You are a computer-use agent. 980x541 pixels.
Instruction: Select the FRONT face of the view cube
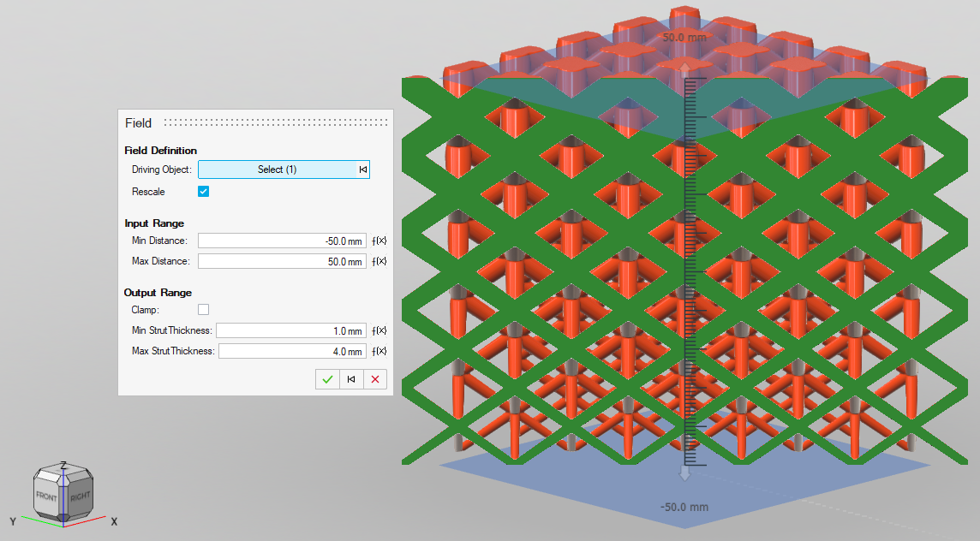point(47,496)
